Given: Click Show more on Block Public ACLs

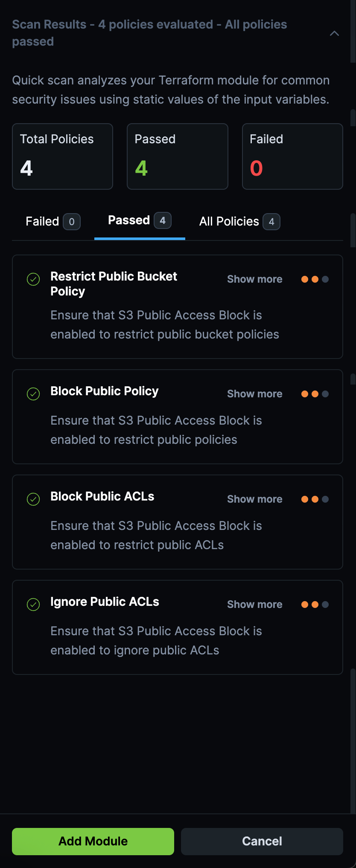Looking at the screenshot, I should 254,499.
